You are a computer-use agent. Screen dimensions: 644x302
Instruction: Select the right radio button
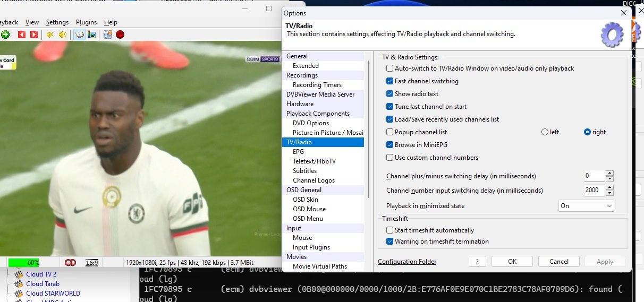click(x=587, y=132)
